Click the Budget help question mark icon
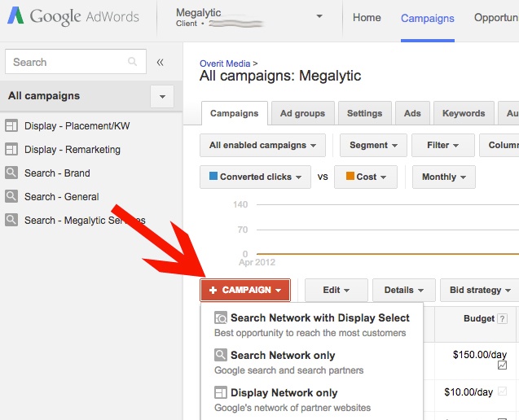This screenshot has width=519, height=420. click(502, 319)
